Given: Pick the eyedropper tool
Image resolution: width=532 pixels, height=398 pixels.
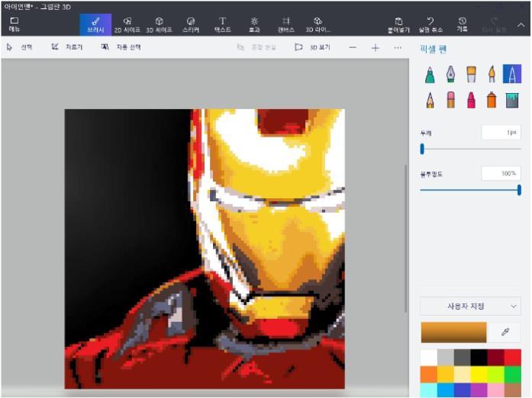Looking at the screenshot, I should pyautogui.click(x=505, y=332).
